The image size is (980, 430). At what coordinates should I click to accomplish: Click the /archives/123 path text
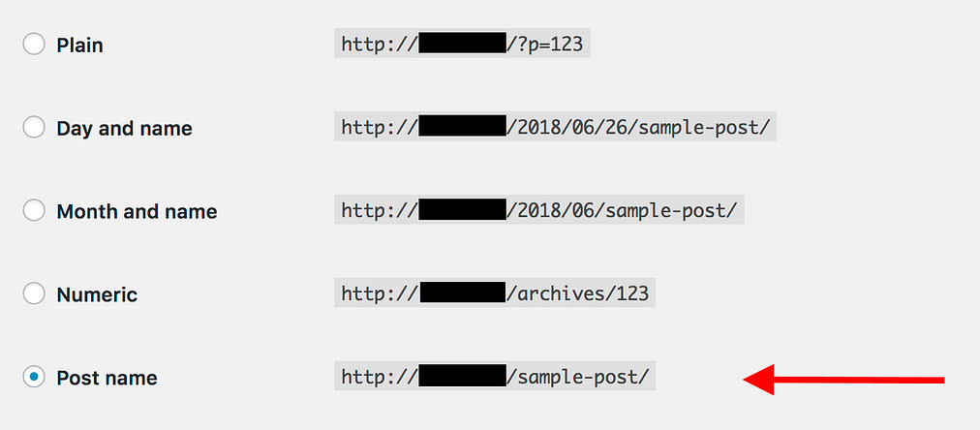tap(578, 293)
